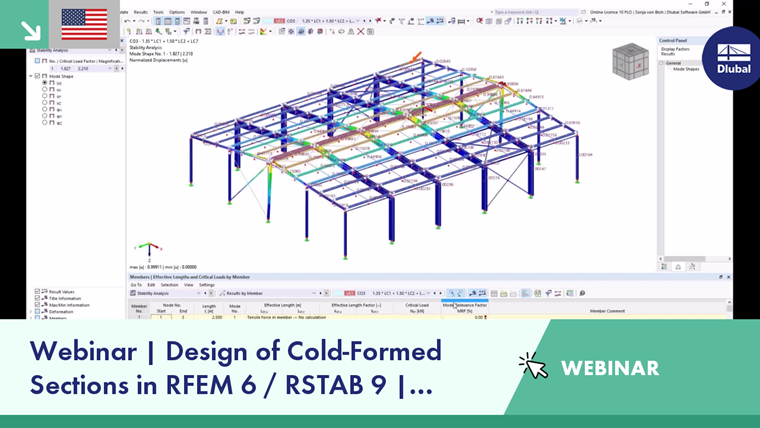This screenshot has width=760, height=428.
Task: Click the red cancel-search icon in top toolbar
Action: 479,21
